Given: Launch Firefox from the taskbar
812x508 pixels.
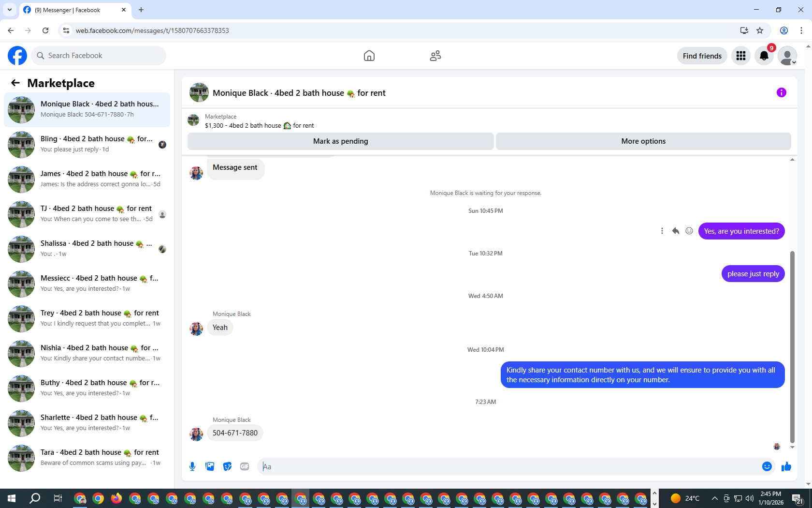Looking at the screenshot, I should pyautogui.click(x=116, y=498).
